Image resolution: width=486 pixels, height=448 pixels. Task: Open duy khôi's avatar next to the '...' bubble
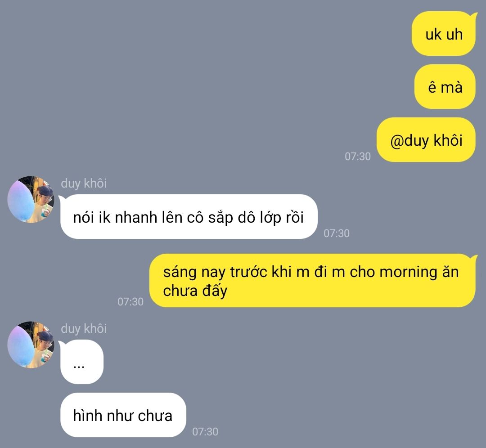[31, 345]
